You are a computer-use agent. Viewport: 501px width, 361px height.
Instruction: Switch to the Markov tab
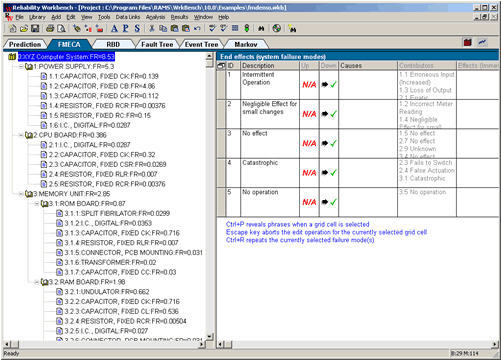click(x=246, y=44)
